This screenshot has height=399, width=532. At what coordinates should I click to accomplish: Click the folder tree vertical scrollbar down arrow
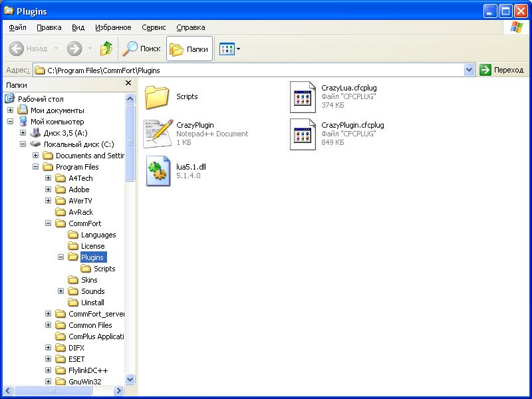click(x=130, y=379)
